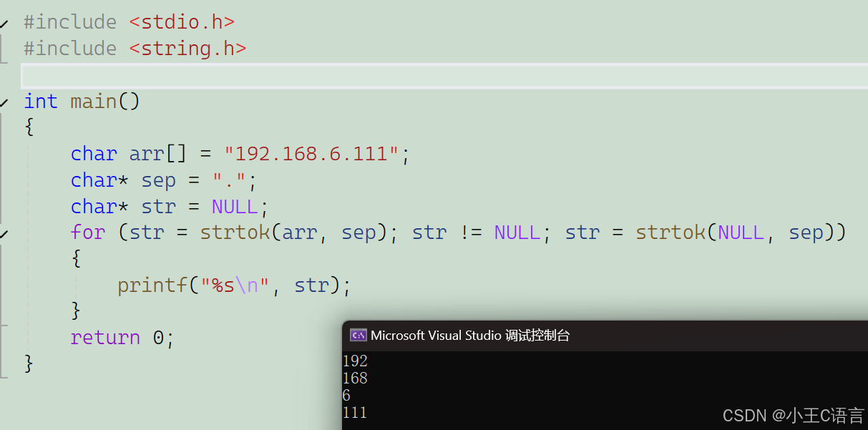Click the 'str != NULL' loop condition
This screenshot has height=430, width=868.
tap(476, 233)
